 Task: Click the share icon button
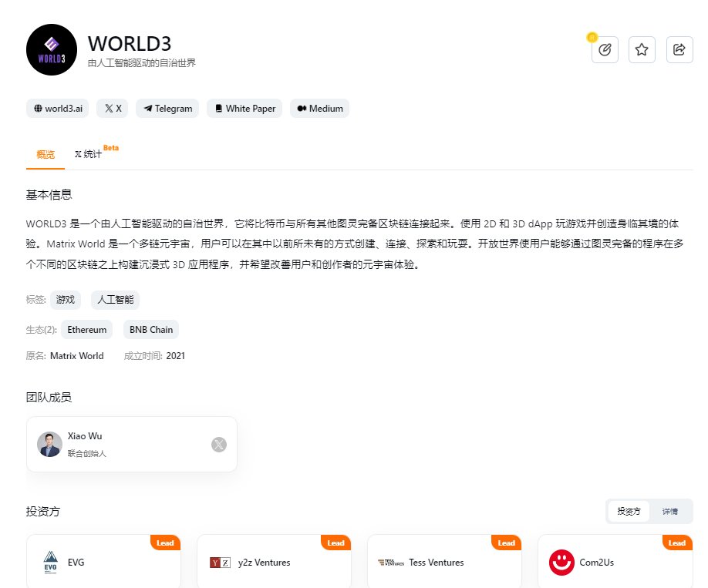pyautogui.click(x=679, y=49)
